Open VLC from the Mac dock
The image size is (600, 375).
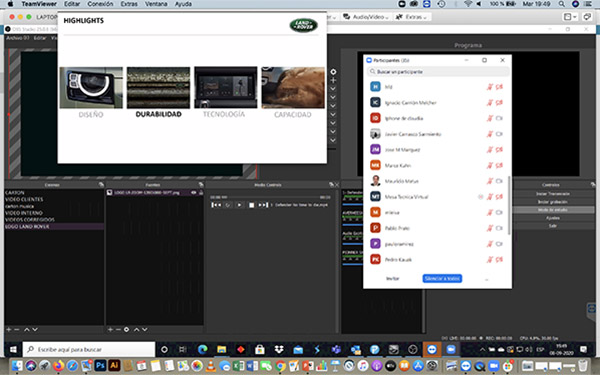(x=210, y=366)
